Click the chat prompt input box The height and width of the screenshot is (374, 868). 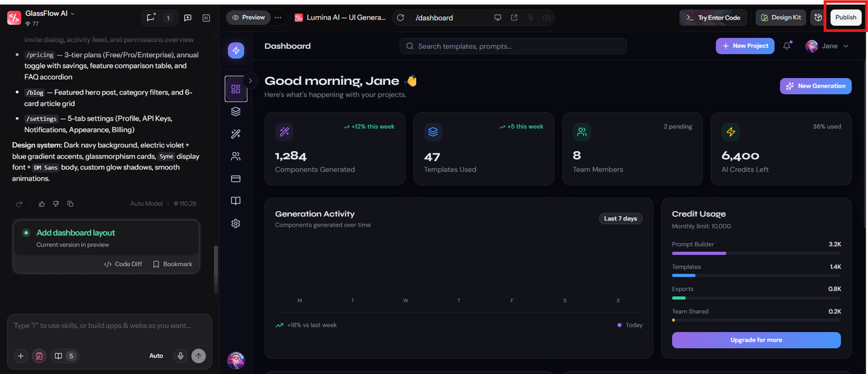click(x=109, y=326)
